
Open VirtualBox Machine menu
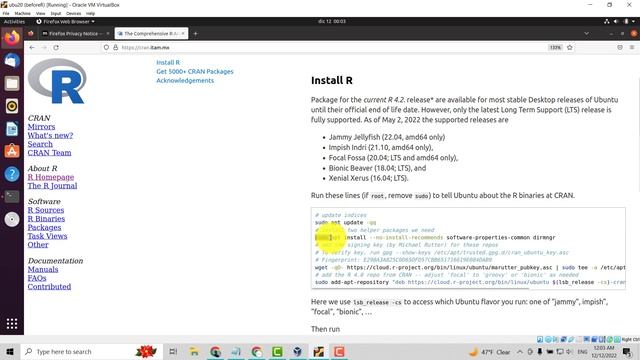[x=22, y=13]
